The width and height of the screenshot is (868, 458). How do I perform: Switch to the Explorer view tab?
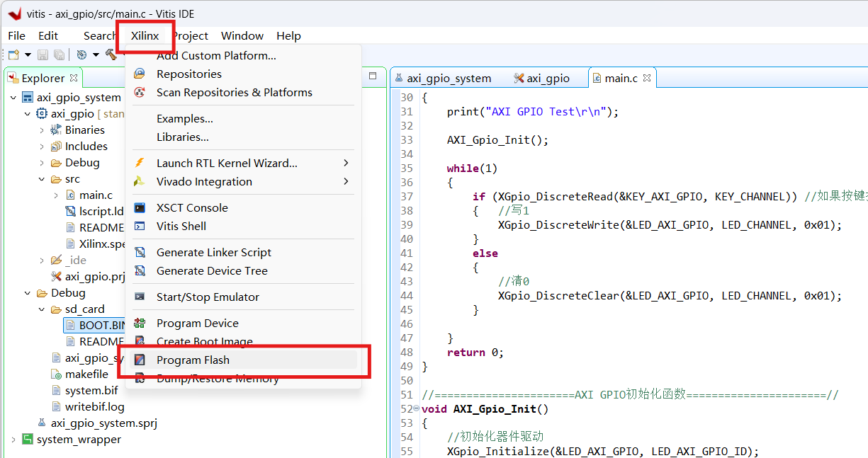43,78
